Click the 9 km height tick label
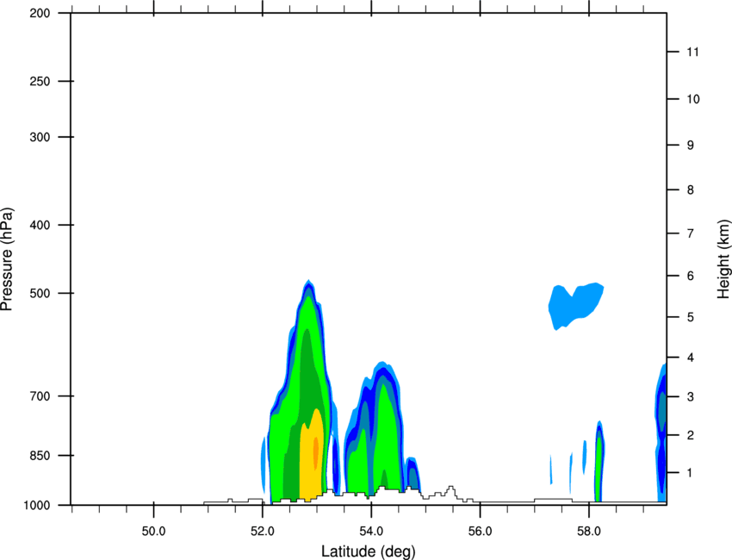The image size is (732, 560). pyautogui.click(x=691, y=146)
